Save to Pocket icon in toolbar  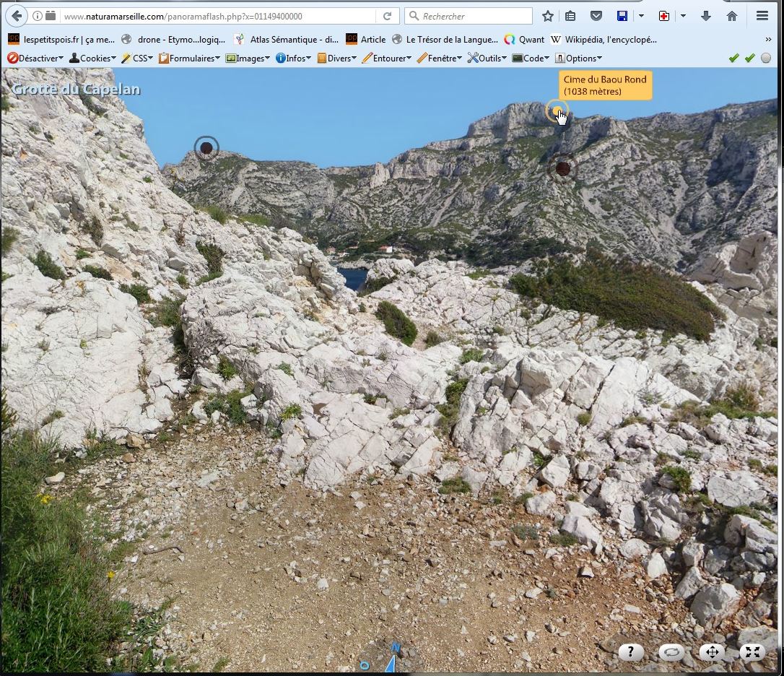(596, 16)
